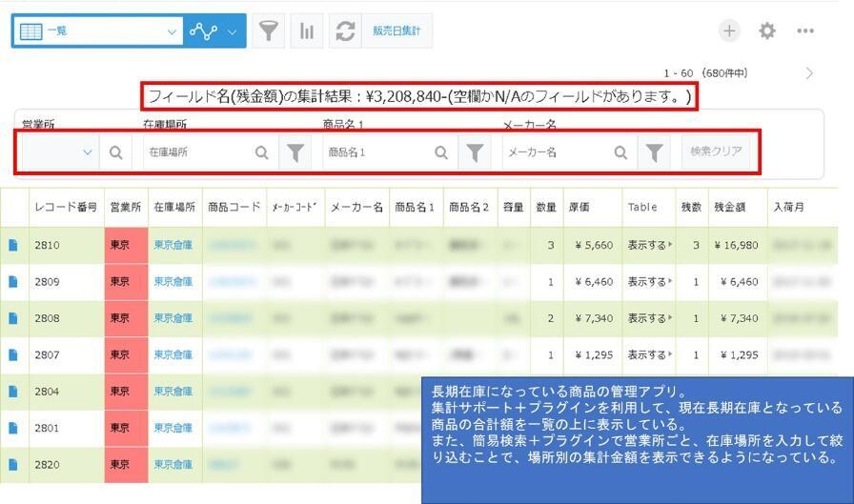
Task: Expand 表示する table in row 2809
Action: pyautogui.click(x=649, y=281)
